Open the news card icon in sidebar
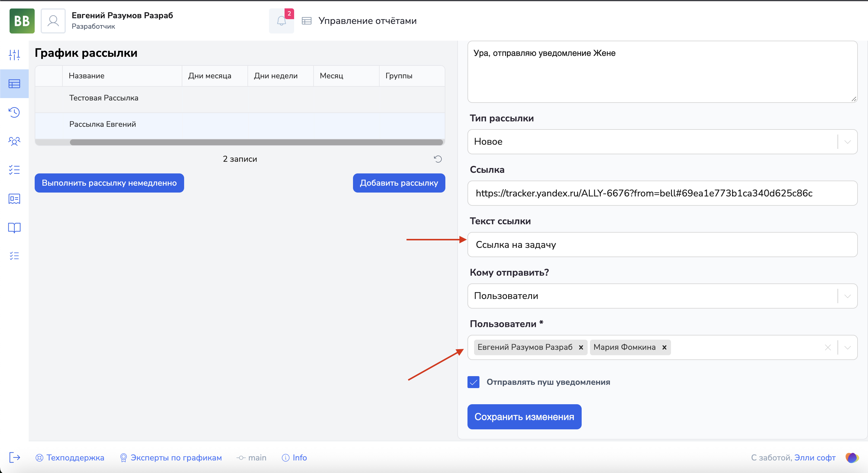The image size is (868, 473). tap(14, 199)
